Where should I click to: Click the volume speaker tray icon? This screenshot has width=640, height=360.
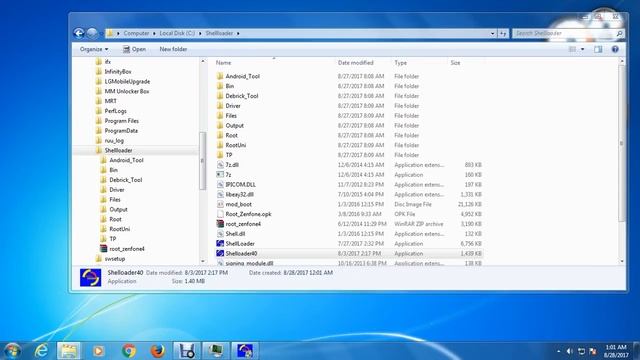[x=570, y=351]
